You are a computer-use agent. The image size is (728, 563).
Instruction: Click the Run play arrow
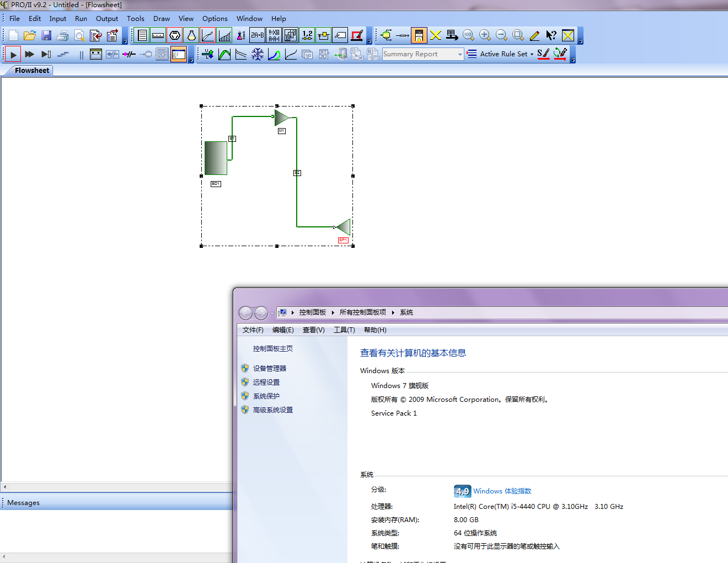13,54
